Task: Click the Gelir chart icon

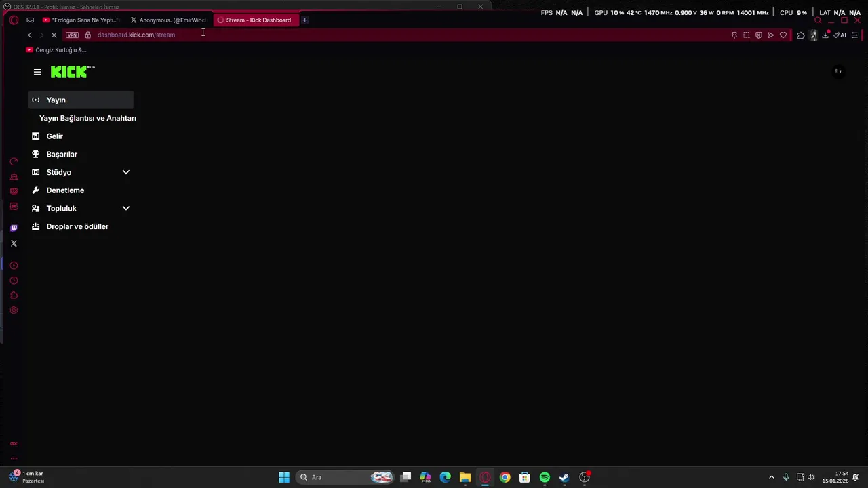Action: [x=36, y=136]
